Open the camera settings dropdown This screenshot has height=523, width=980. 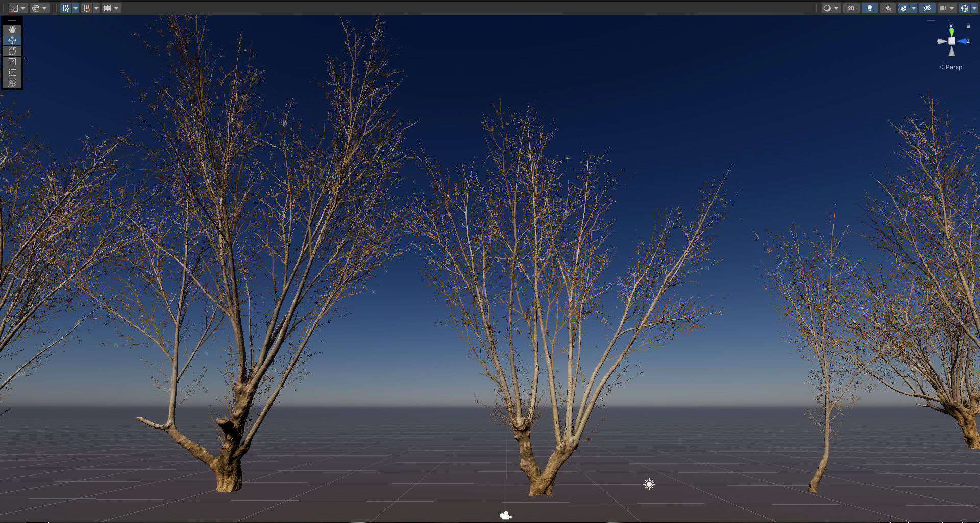(950, 8)
